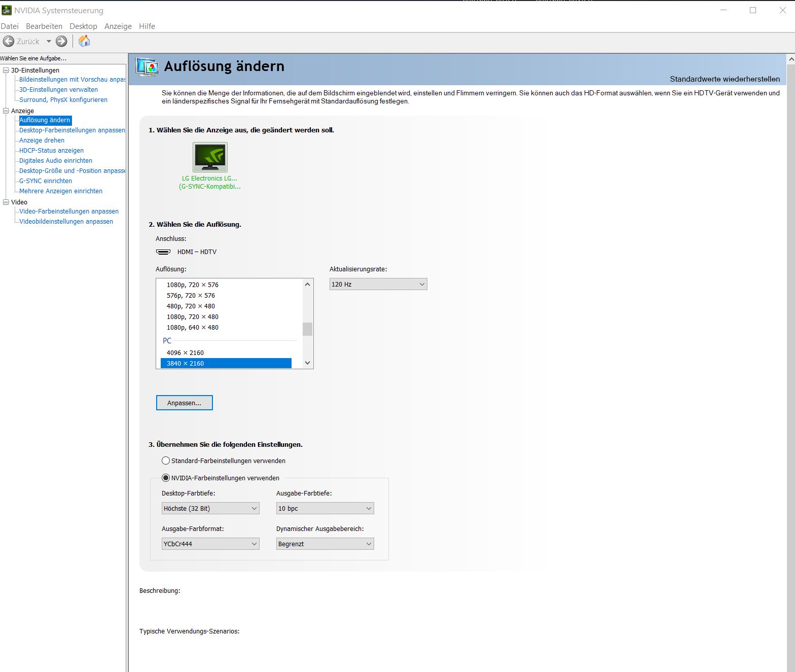The width and height of the screenshot is (795, 672).
Task: Collapse the Video tree node
Action: pos(6,202)
